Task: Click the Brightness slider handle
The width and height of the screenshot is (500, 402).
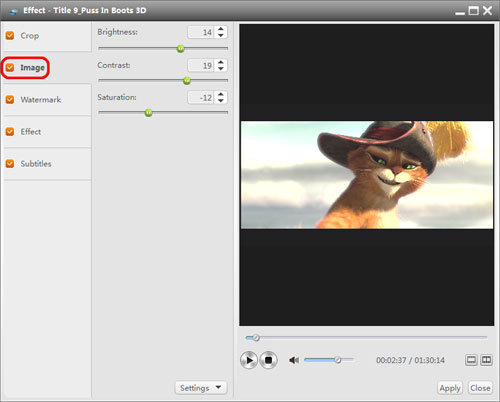Action: click(x=180, y=49)
